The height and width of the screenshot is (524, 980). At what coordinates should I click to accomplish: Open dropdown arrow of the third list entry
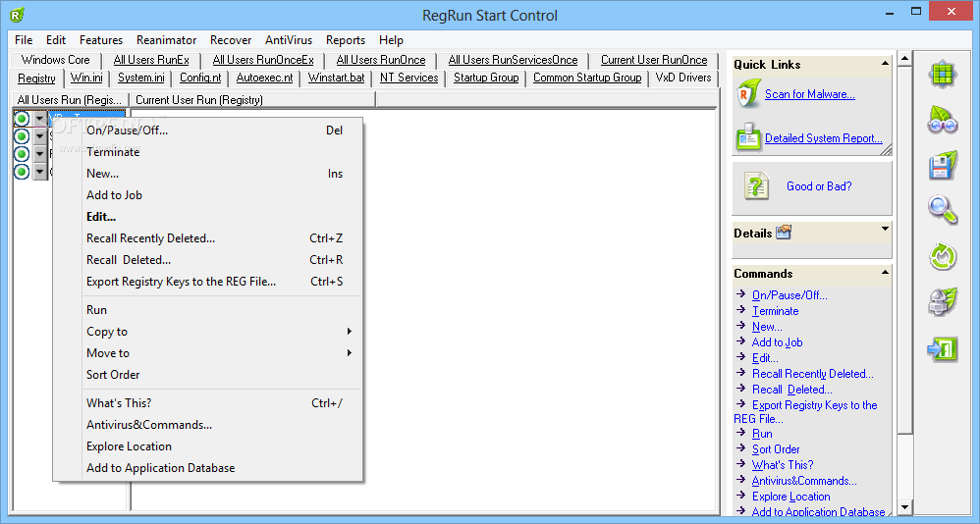point(40,154)
